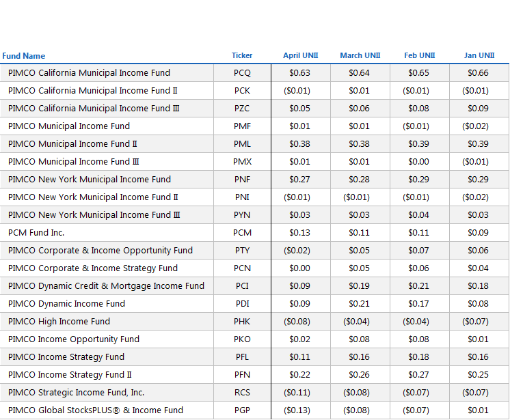Click the PMF ticker cell
This screenshot has width=510, height=420.
242,126
